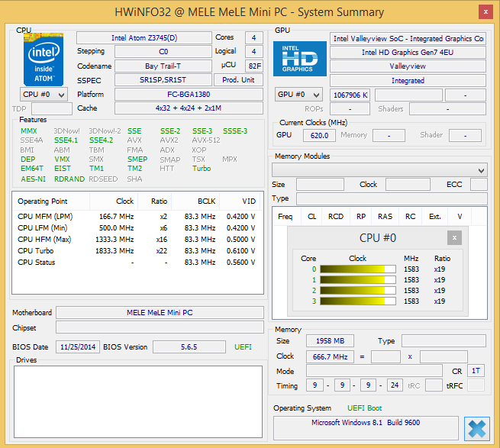The height and width of the screenshot is (448, 500).
Task: Click the Codename field Bay Trail-T
Action: pyautogui.click(x=163, y=66)
